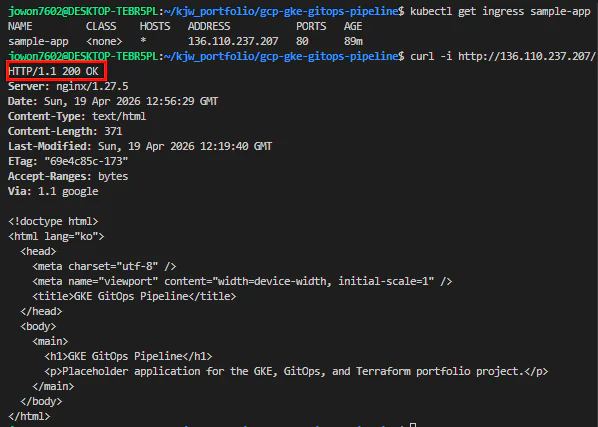
Task: Click the 'Date: Sun, 19 Apr 2026 12:56:29 GMT' line
Action: tap(113, 101)
